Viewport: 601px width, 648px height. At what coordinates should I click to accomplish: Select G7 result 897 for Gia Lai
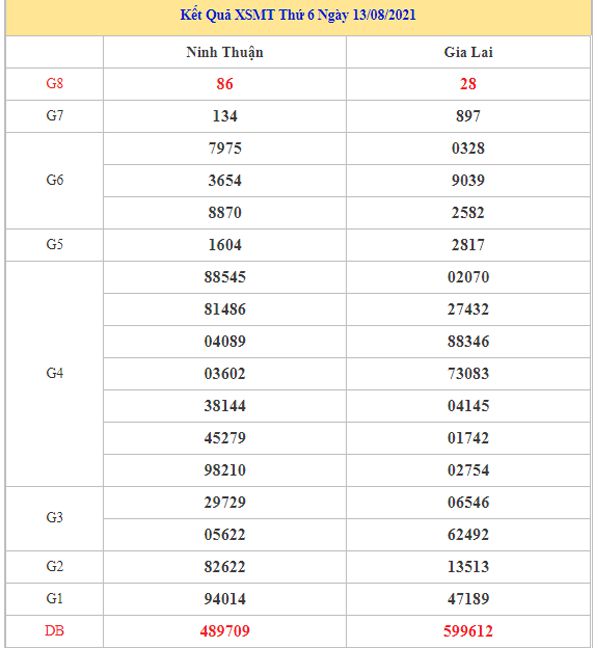[468, 116]
